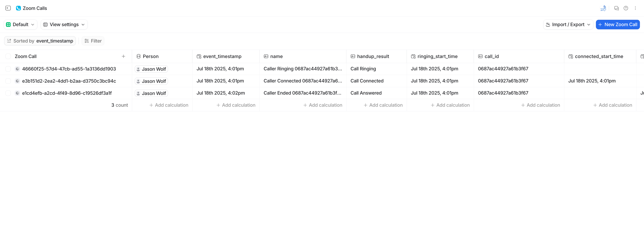The height and width of the screenshot is (225, 644).
Task: Open the Default view dropdown
Action: 20,24
